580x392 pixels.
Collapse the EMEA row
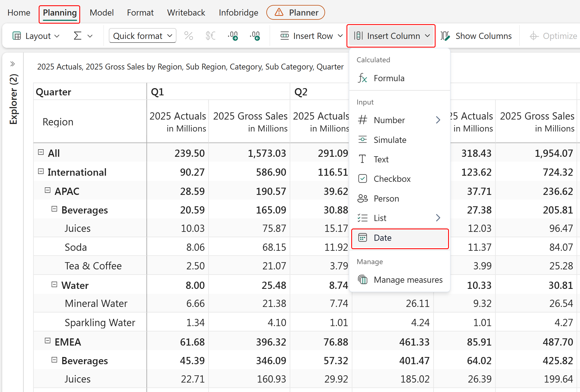point(48,341)
